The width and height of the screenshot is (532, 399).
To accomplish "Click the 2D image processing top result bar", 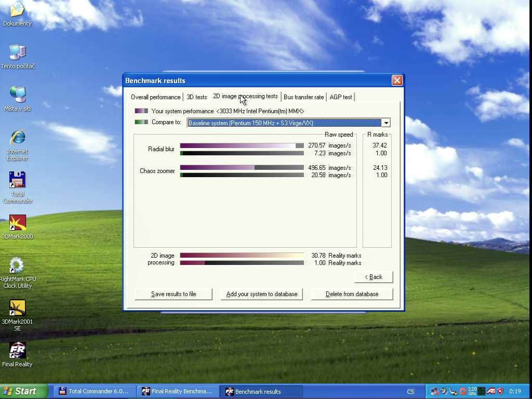I will (x=242, y=256).
